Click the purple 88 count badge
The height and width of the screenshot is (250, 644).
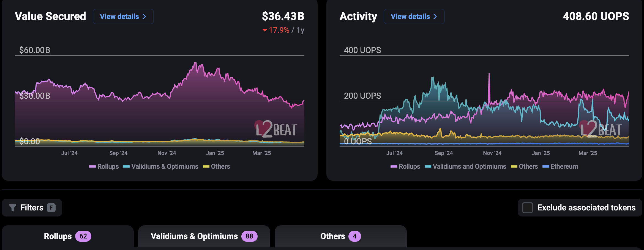250,236
